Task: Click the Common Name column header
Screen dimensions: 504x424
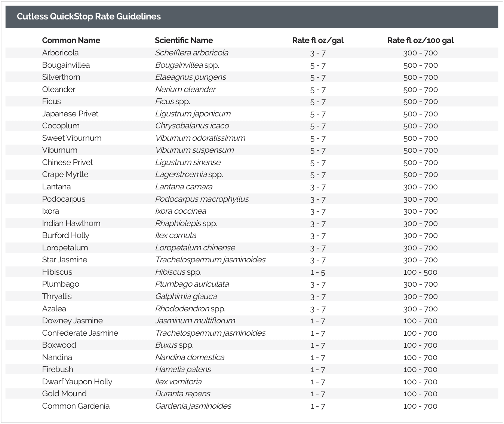Action: coord(71,40)
